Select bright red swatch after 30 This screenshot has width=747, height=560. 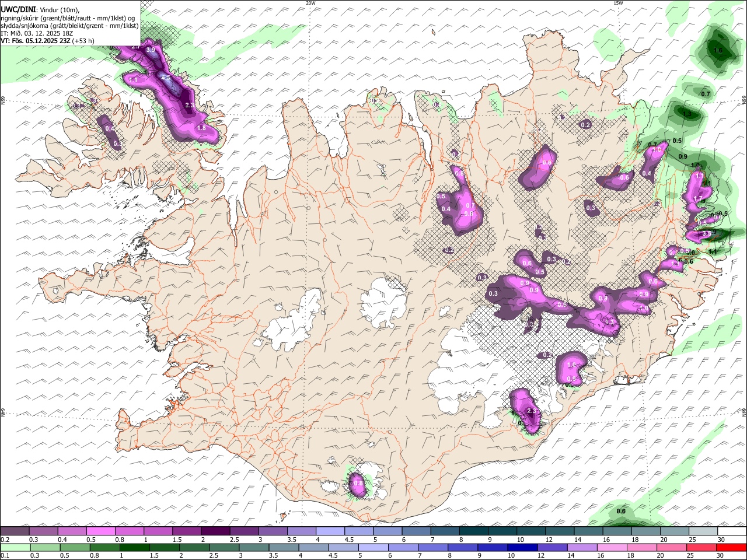pos(731,547)
